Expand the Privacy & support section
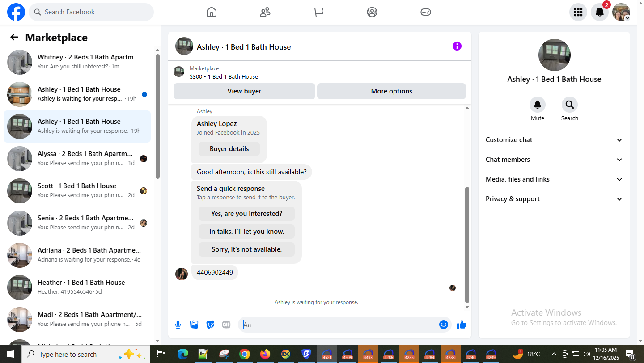This screenshot has height=363, width=644. pos(554,199)
